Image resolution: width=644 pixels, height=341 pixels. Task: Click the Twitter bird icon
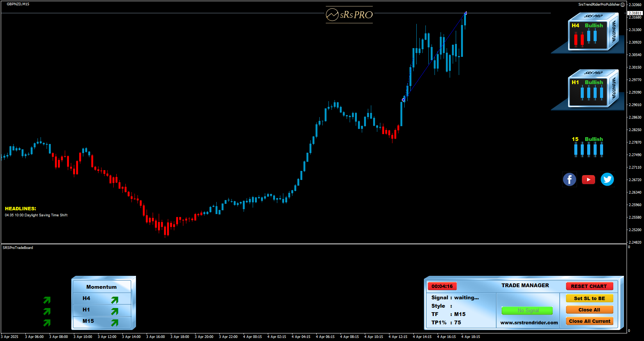pos(607,179)
